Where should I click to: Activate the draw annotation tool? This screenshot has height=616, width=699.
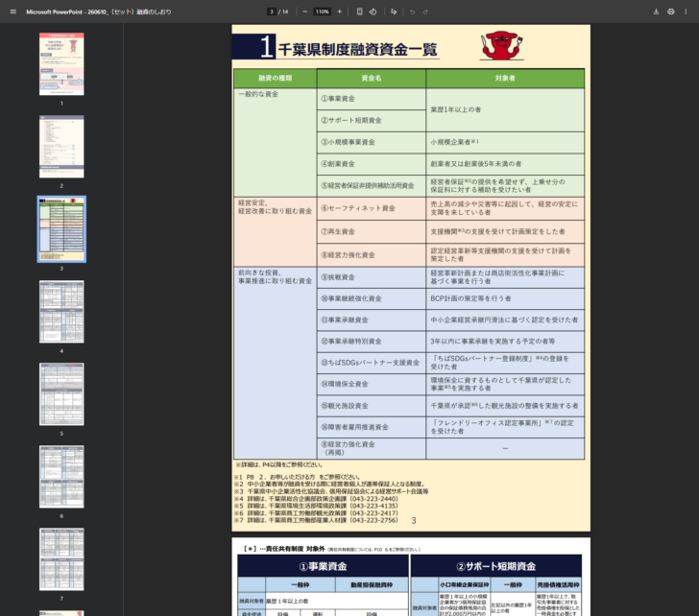pyautogui.click(x=394, y=12)
